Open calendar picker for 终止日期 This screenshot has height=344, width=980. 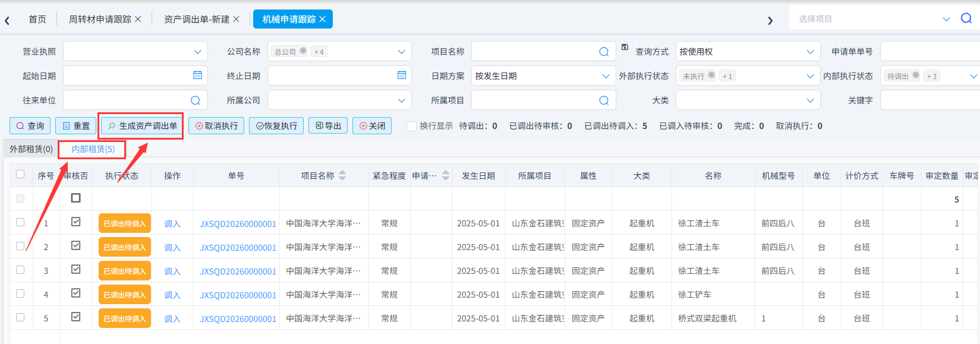tap(402, 75)
